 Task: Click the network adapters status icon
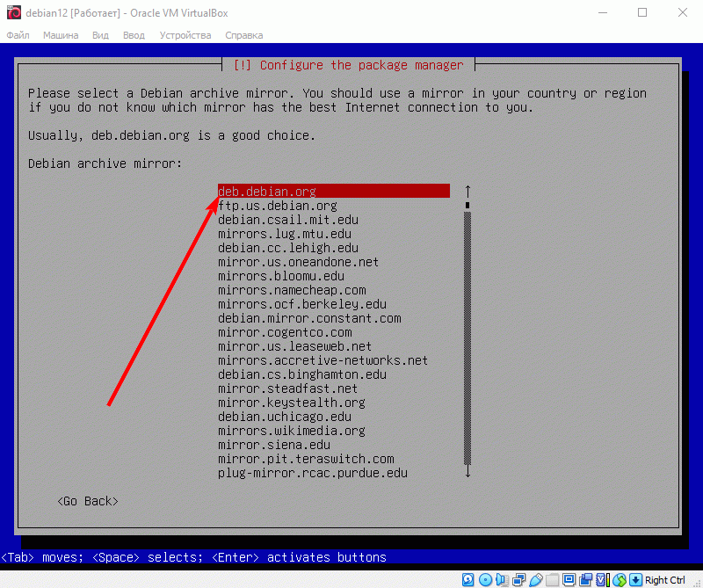518,580
